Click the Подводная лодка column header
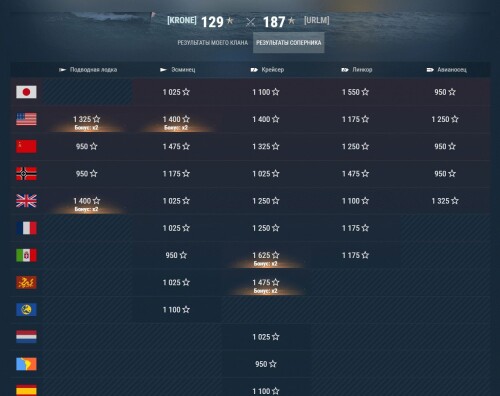This screenshot has width=500, height=396. [x=88, y=70]
